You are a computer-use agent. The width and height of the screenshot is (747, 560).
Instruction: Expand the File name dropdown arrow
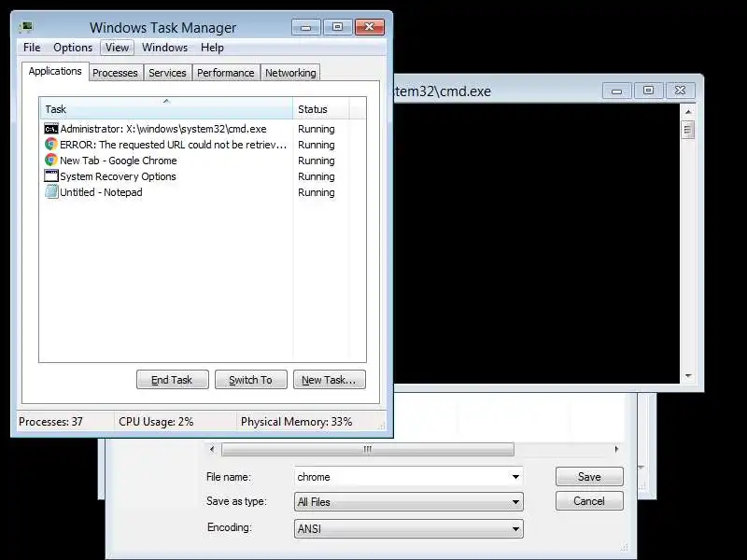(515, 477)
